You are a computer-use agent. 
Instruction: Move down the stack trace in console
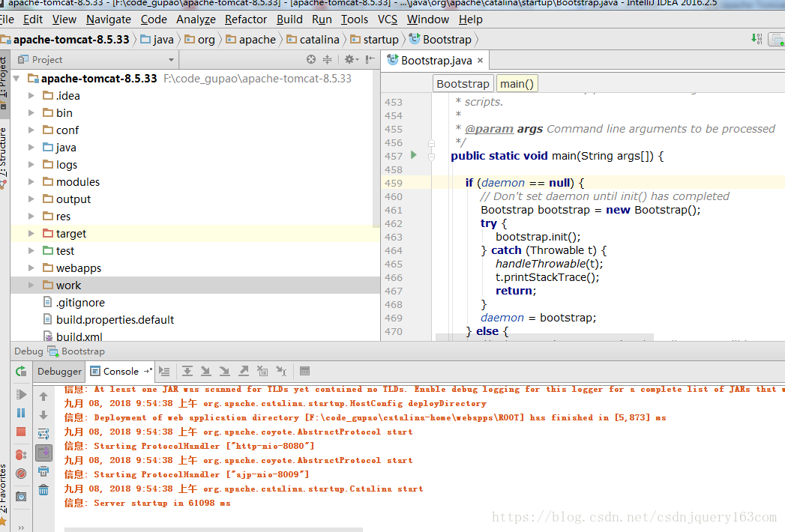pos(43,415)
